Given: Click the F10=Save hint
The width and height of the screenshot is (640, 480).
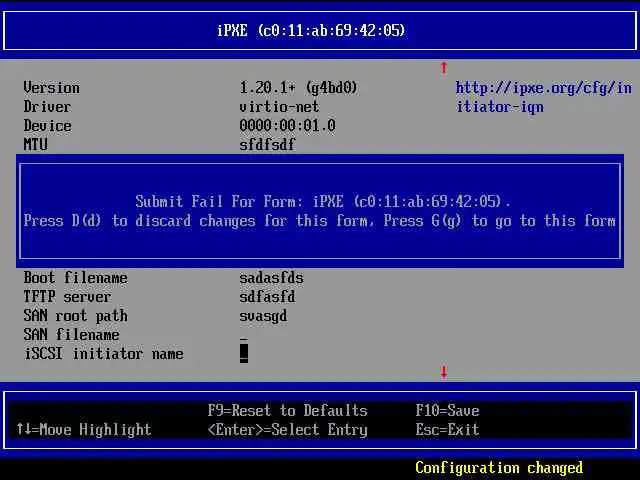Looking at the screenshot, I should [447, 410].
